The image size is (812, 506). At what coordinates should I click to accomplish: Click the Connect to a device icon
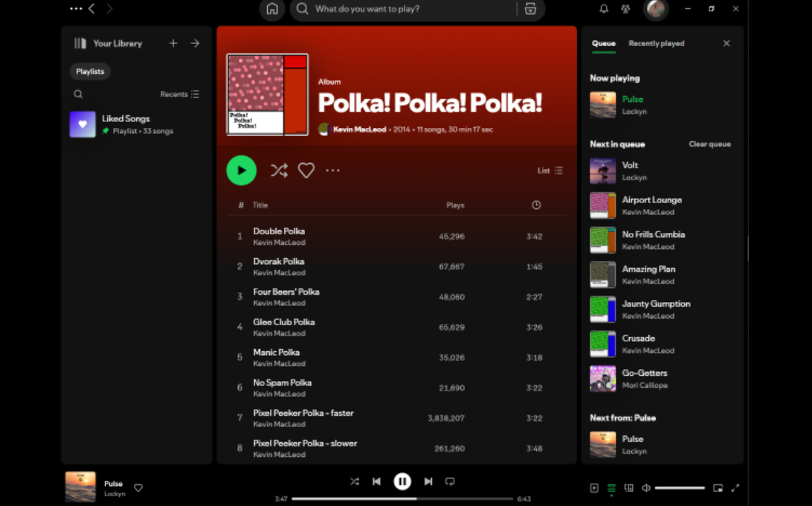629,487
